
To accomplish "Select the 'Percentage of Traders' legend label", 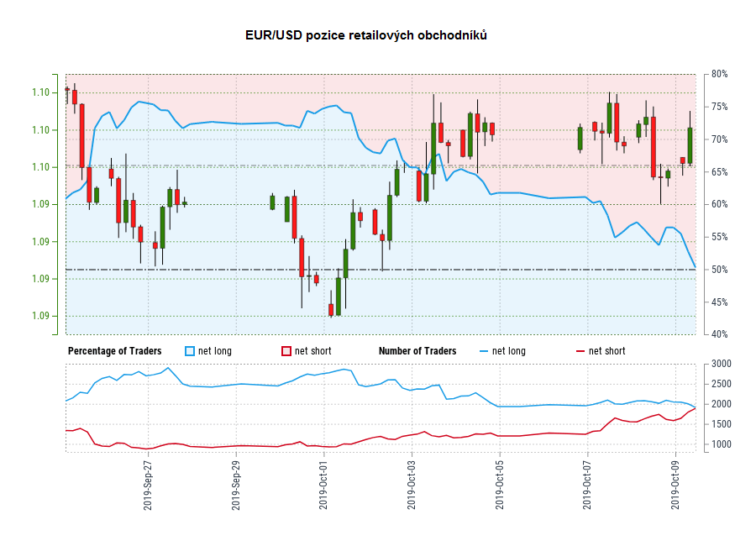I will click(115, 351).
